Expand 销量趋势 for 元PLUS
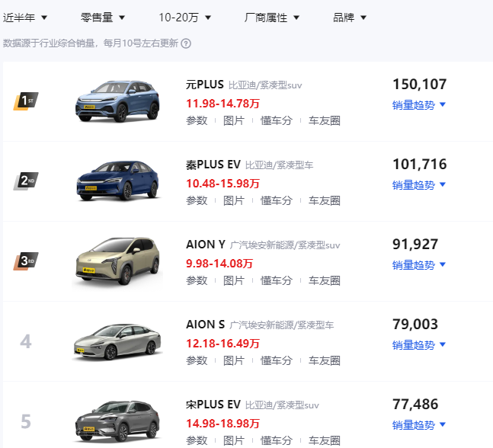Image resolution: width=493 pixels, height=448 pixels. pos(419,104)
